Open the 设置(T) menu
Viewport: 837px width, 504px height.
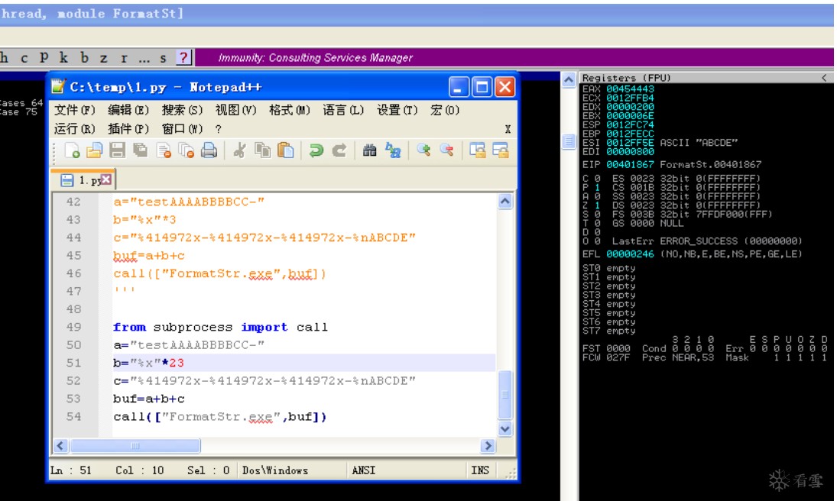click(397, 111)
